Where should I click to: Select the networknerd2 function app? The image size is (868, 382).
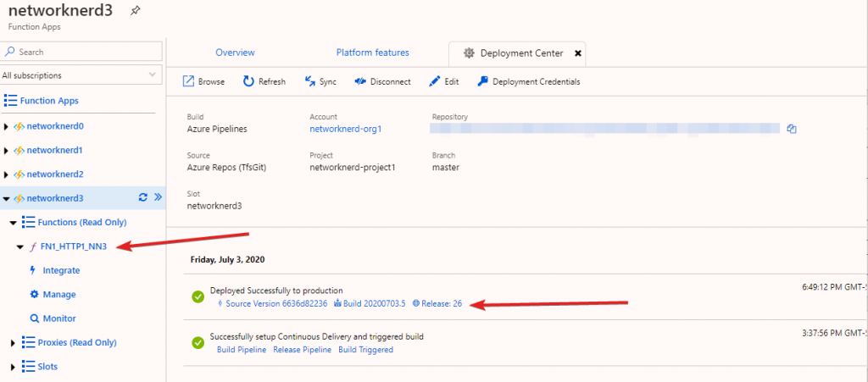click(x=55, y=174)
